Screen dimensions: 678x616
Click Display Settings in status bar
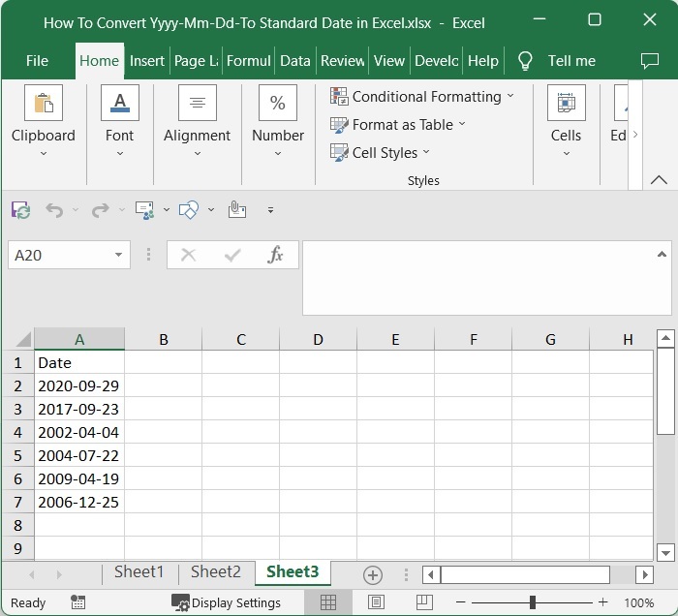tap(226, 602)
